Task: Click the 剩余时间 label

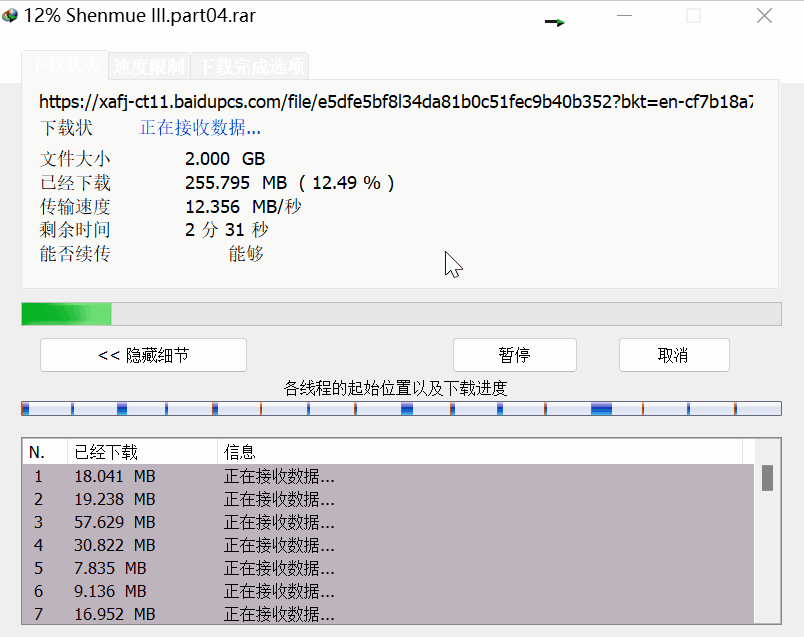Action: (x=75, y=230)
